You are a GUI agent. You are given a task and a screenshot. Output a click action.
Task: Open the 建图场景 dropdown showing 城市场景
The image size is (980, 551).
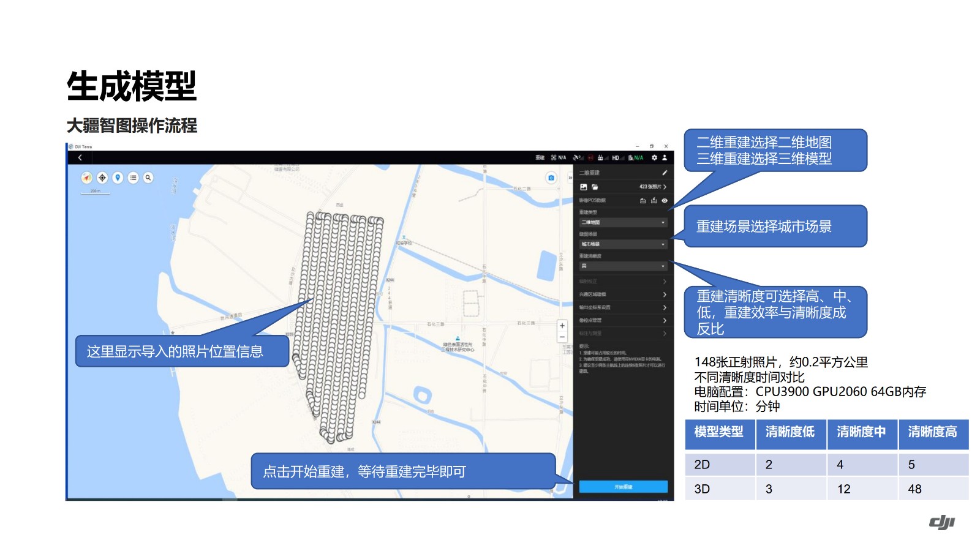pos(623,244)
